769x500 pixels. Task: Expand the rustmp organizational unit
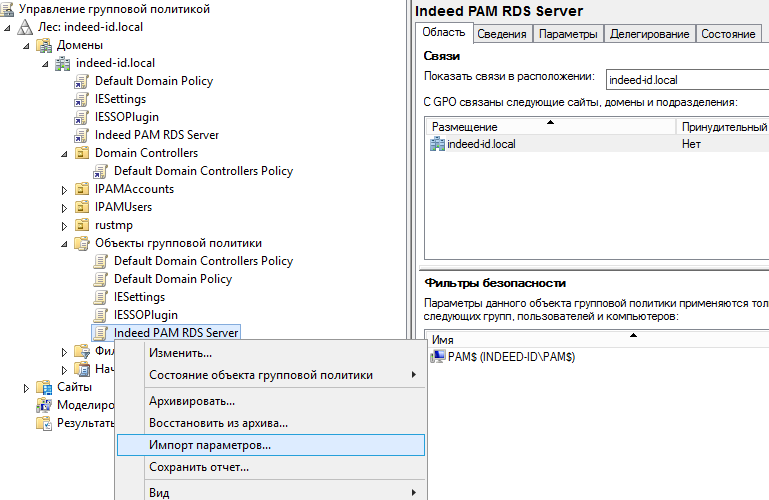[65, 225]
